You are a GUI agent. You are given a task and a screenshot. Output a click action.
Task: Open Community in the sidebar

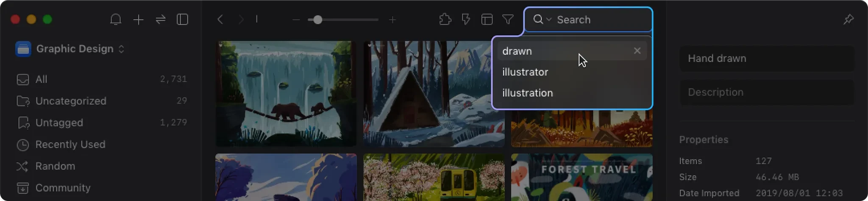pos(102,188)
